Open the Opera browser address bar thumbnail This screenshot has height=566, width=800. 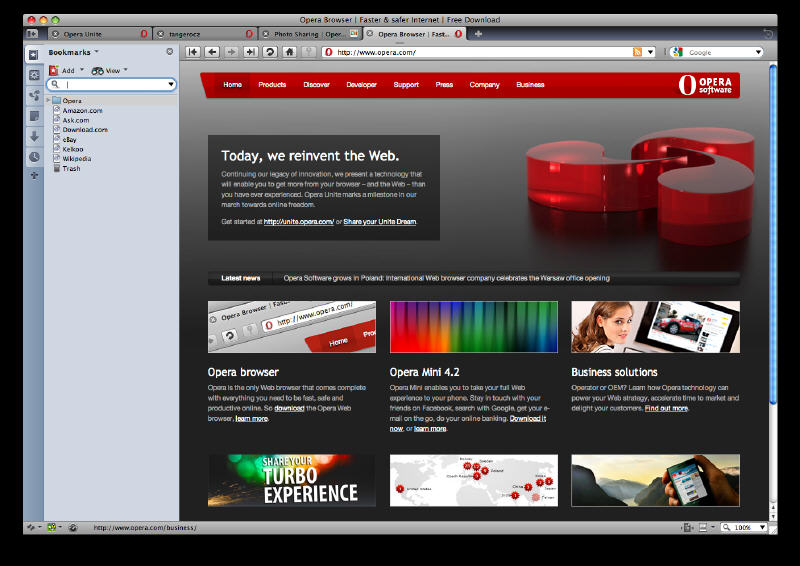point(292,327)
